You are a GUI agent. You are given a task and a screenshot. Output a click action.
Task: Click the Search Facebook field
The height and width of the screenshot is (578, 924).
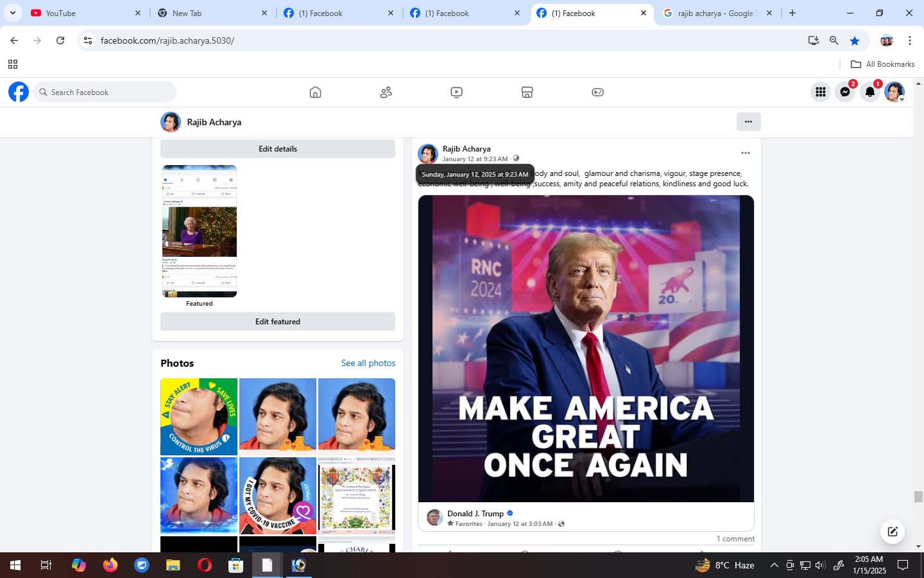tap(105, 92)
